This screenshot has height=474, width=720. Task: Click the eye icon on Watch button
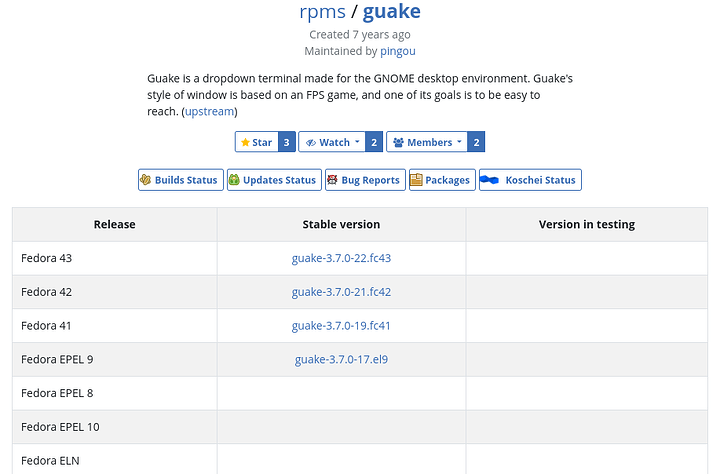[310, 142]
